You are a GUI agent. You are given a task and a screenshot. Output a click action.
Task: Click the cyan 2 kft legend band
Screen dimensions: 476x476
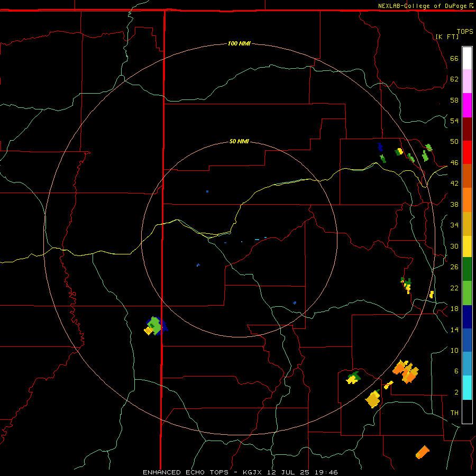[x=467, y=388]
